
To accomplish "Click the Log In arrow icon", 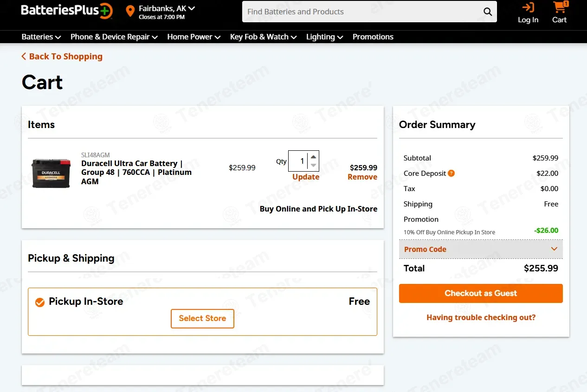I will [528, 7].
